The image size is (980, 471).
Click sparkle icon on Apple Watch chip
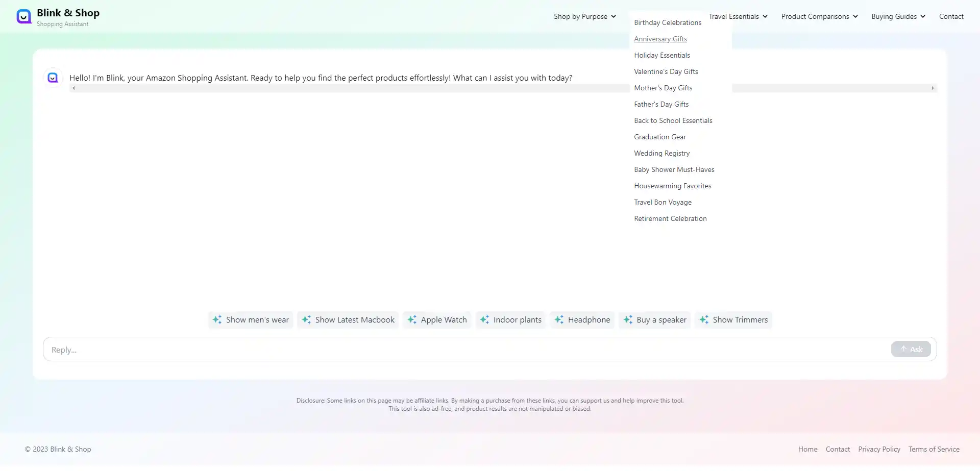click(x=412, y=320)
